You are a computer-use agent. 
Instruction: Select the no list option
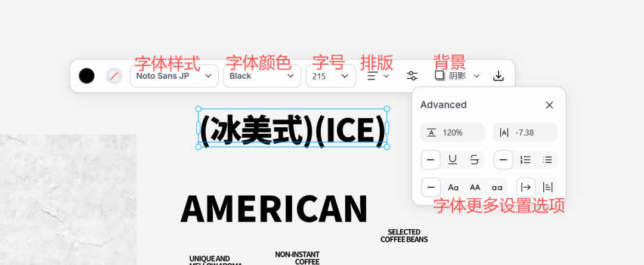[x=503, y=160]
